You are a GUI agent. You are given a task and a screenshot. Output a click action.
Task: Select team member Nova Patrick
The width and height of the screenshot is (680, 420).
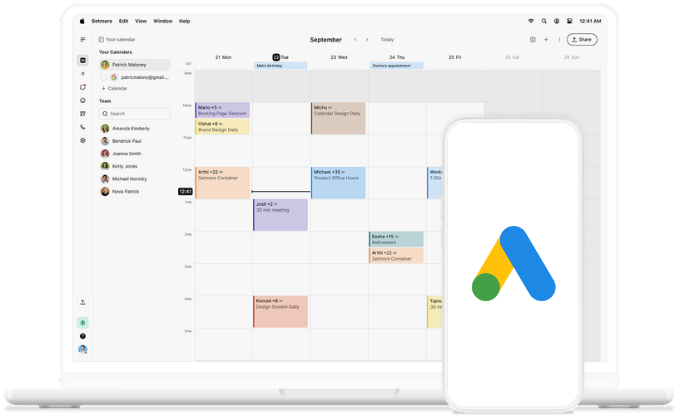pyautogui.click(x=120, y=191)
